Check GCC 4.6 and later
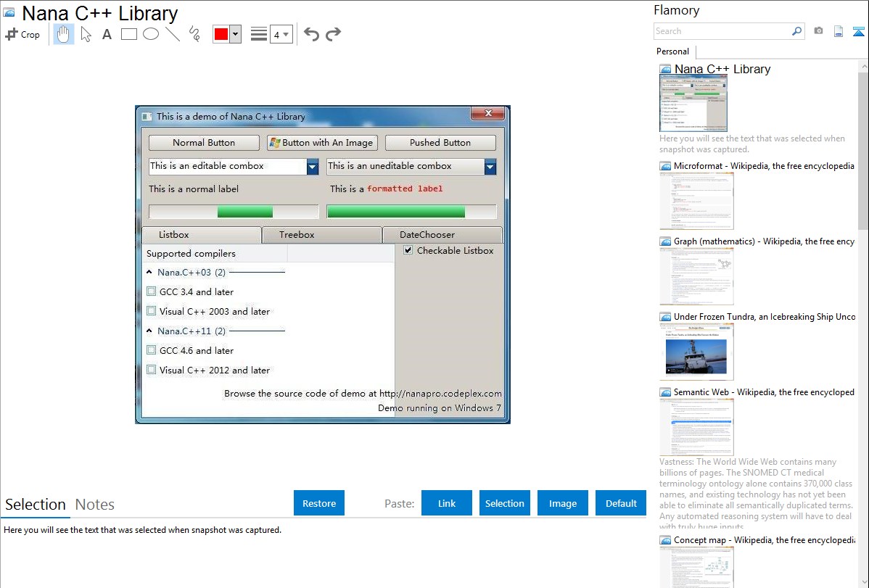The image size is (869, 588). (x=152, y=350)
